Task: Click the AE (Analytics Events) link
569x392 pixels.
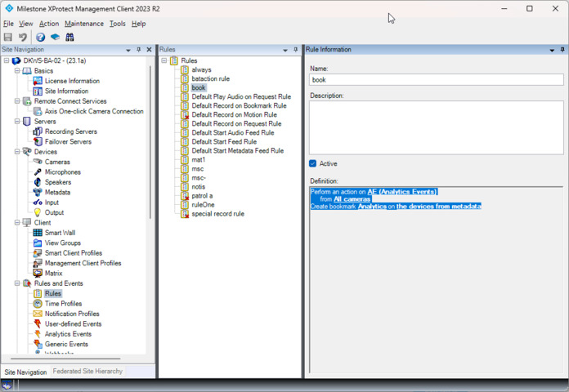Action: pos(402,192)
